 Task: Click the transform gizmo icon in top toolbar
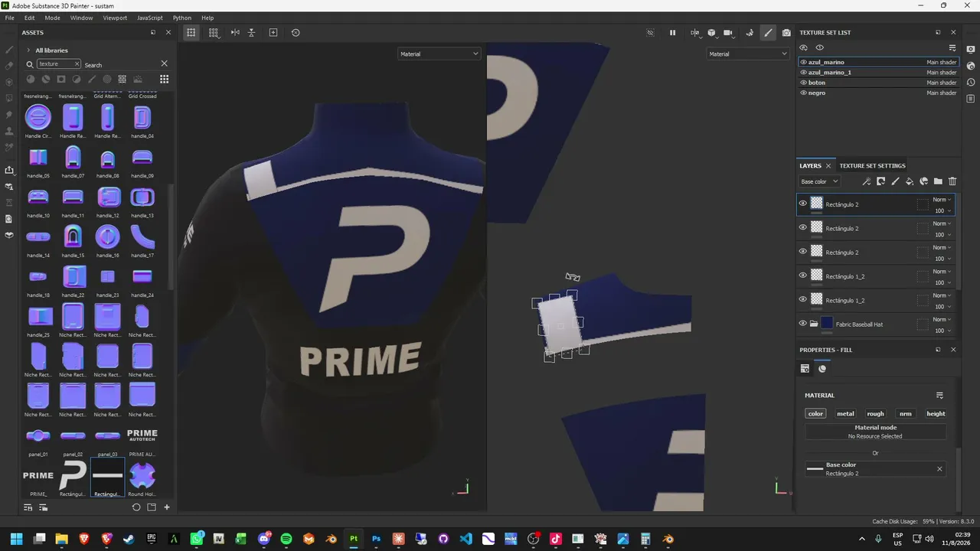(x=191, y=33)
